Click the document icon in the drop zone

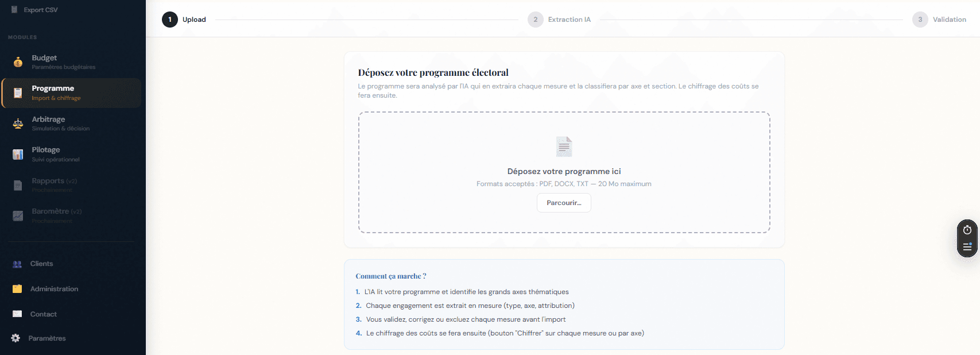point(564,146)
